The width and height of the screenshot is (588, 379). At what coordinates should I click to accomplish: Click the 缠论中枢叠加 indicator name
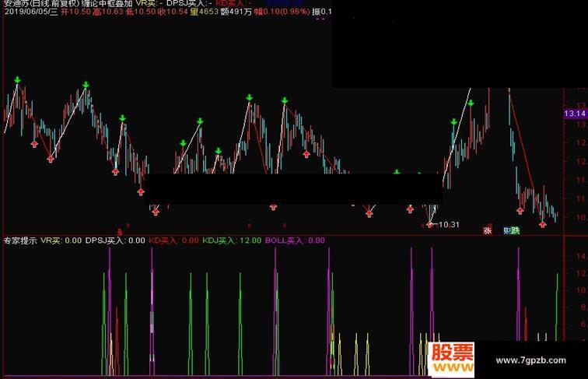107,3
